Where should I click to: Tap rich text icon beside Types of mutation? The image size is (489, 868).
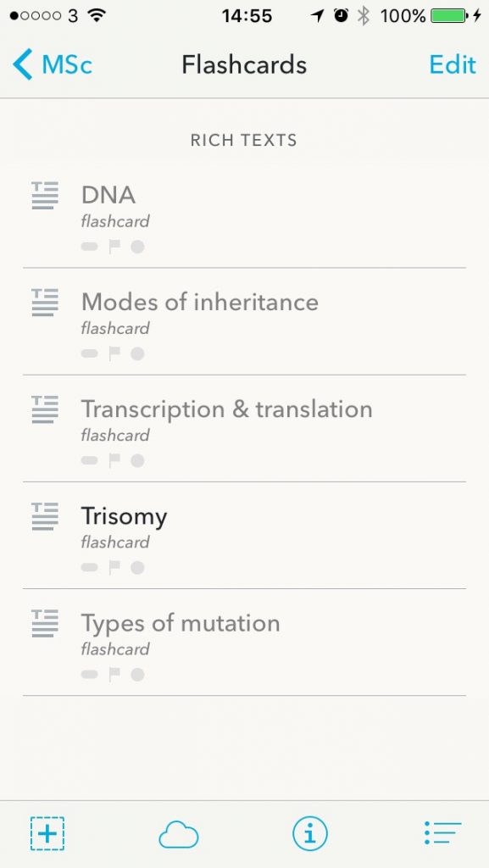click(45, 623)
